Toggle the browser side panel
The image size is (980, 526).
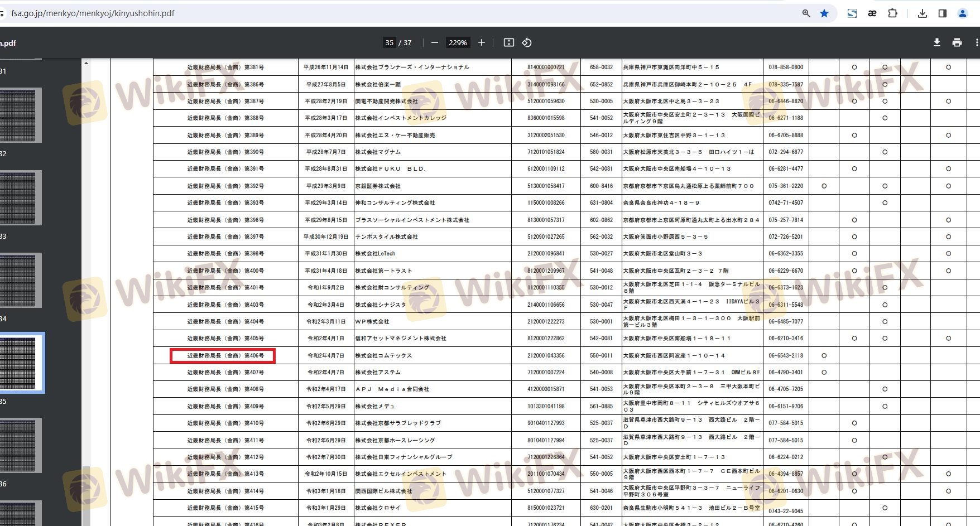pos(943,13)
